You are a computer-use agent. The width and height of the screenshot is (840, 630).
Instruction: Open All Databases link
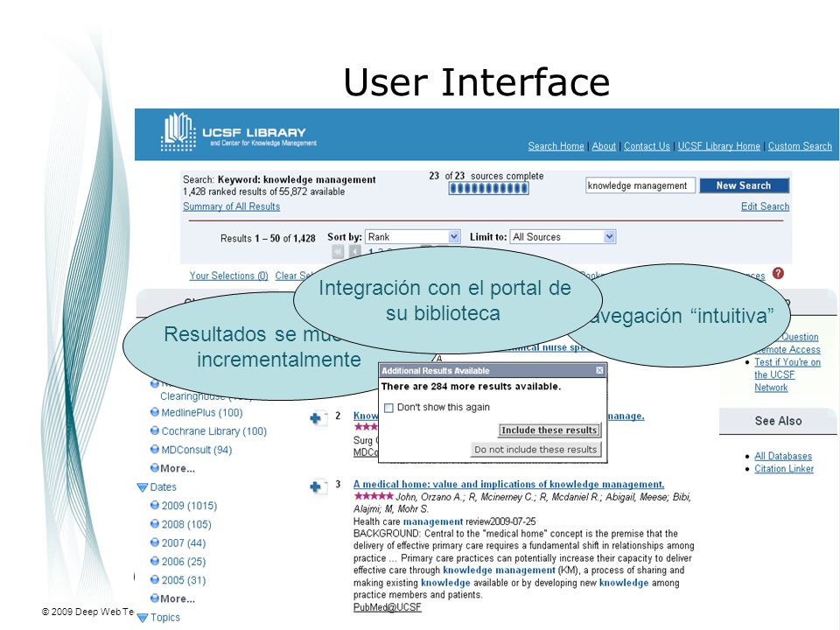(x=782, y=457)
